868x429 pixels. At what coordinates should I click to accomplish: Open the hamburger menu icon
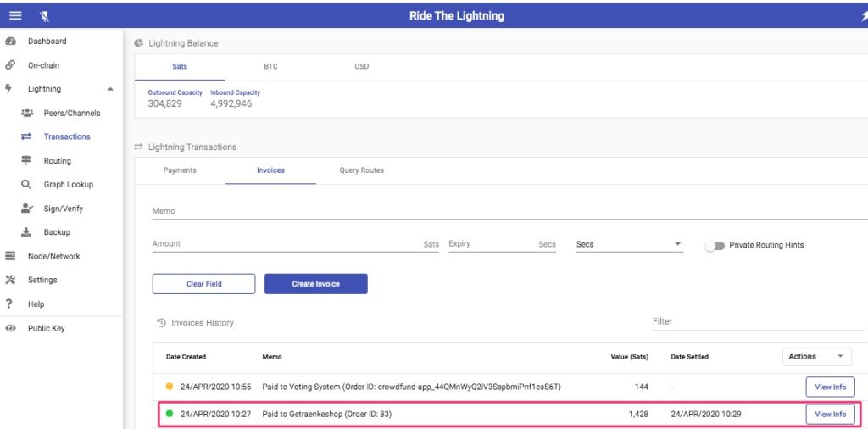[x=15, y=16]
